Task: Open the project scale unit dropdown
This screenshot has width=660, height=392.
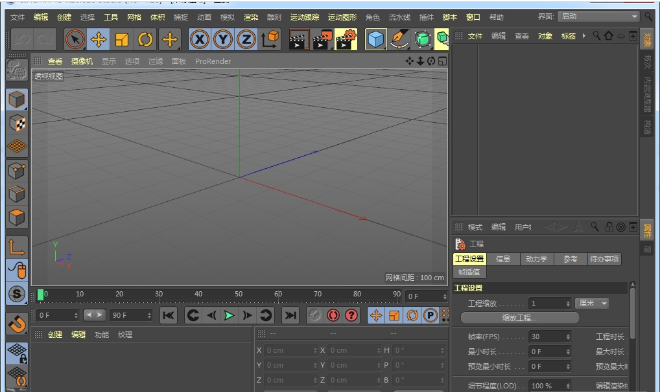Action: tap(593, 303)
